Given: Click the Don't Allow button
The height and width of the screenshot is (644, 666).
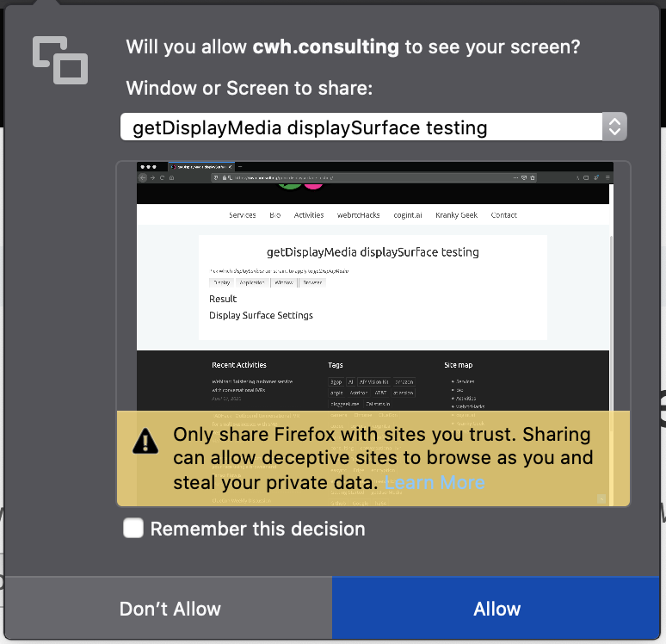Looking at the screenshot, I should [x=169, y=609].
